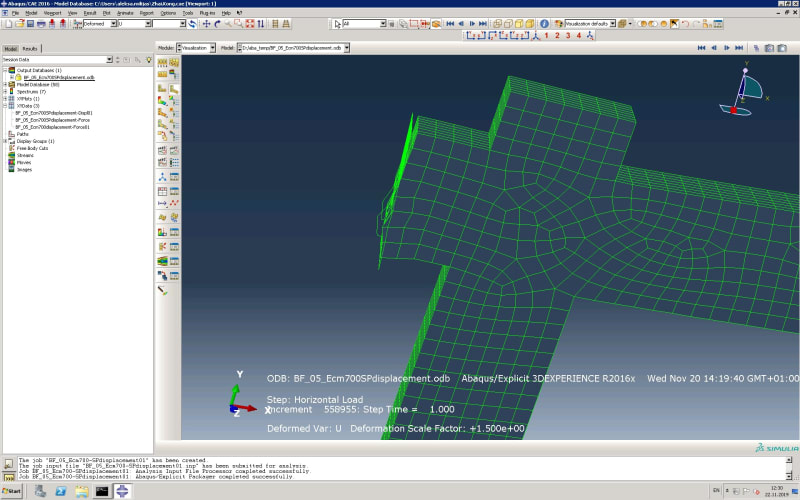Open the Plug-ins menu
The height and width of the screenshot is (500, 800).
207,13
